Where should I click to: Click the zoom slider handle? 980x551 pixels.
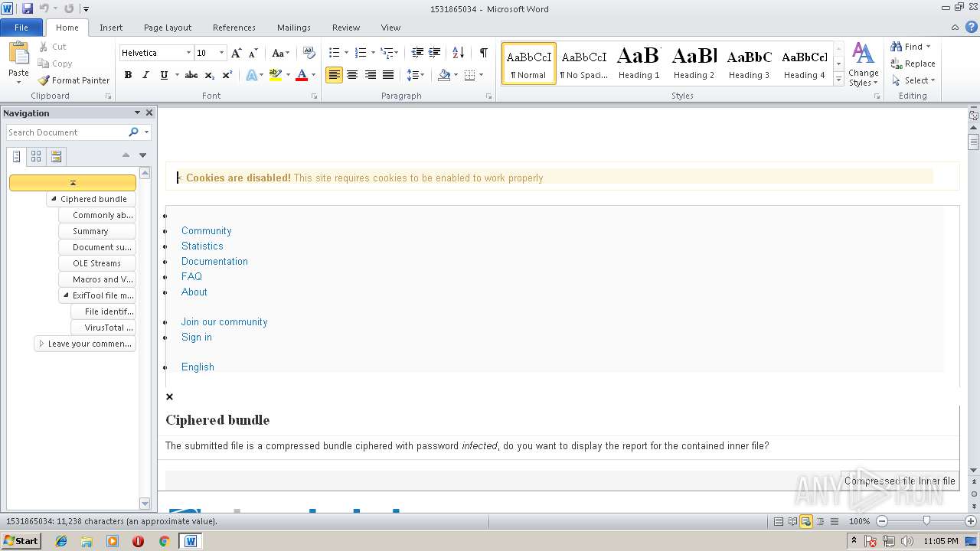[926, 521]
